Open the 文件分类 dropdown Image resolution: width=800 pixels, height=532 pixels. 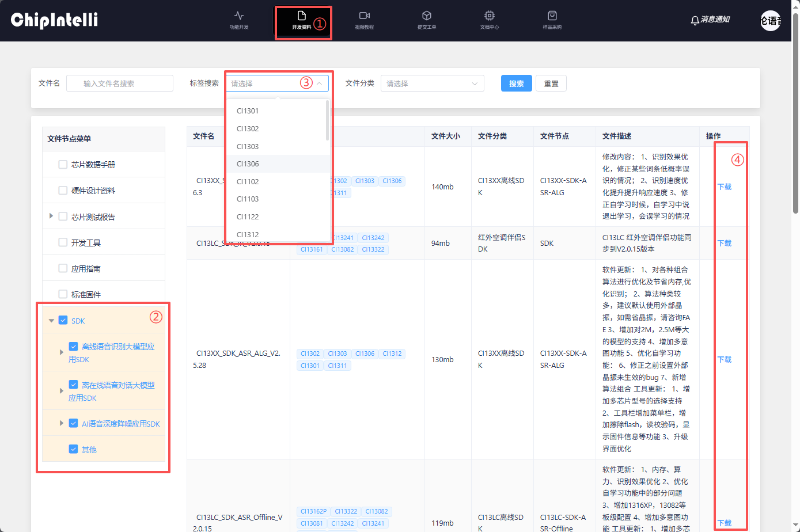tap(432, 83)
